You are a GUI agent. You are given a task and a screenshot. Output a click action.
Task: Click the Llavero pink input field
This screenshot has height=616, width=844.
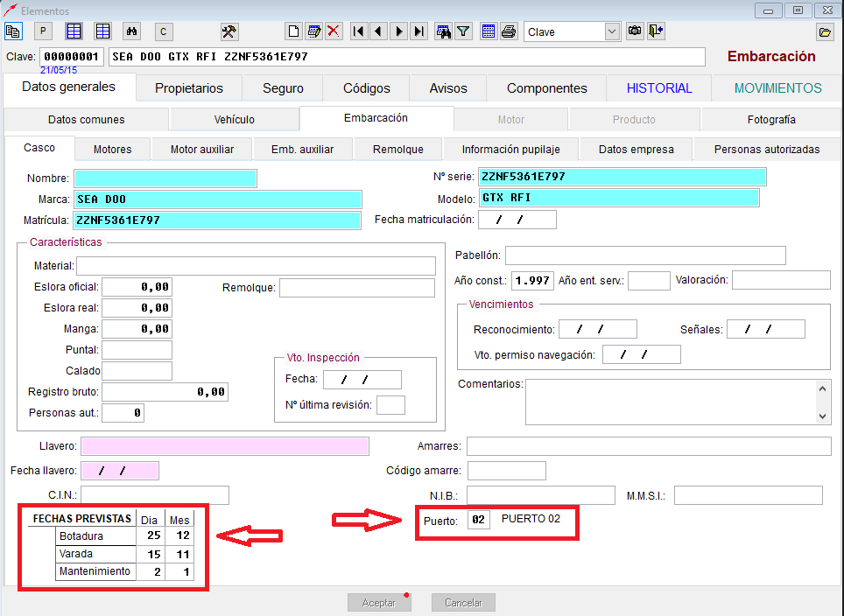225,446
